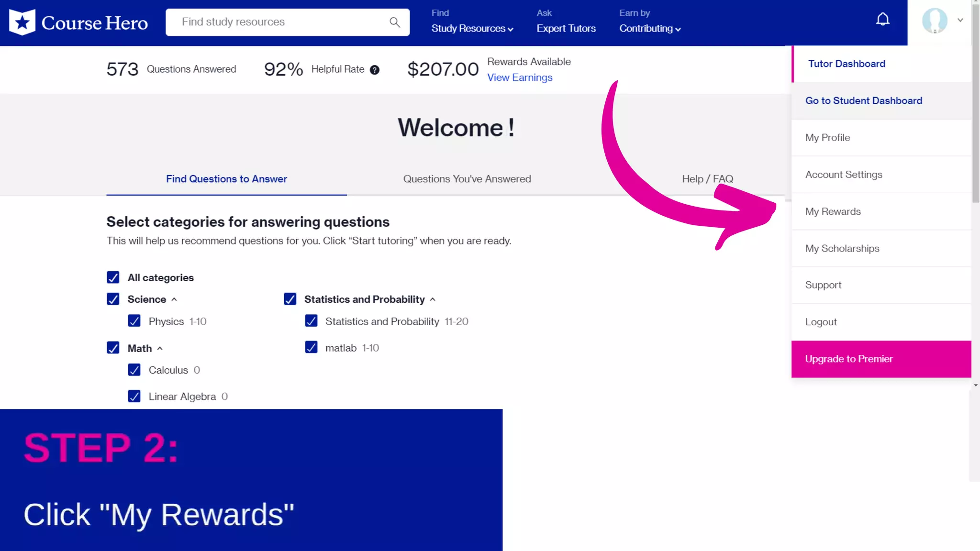
Task: Select My Rewards in the account menu
Action: (833, 211)
